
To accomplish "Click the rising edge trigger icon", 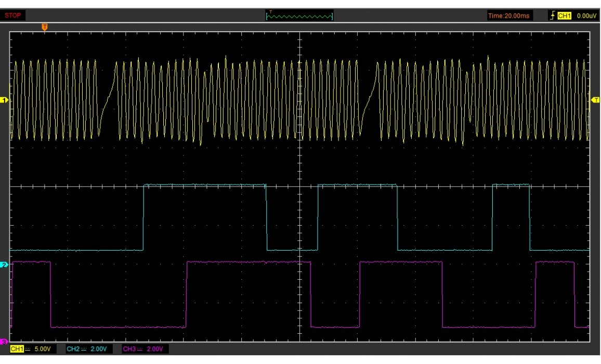I will click(552, 16).
